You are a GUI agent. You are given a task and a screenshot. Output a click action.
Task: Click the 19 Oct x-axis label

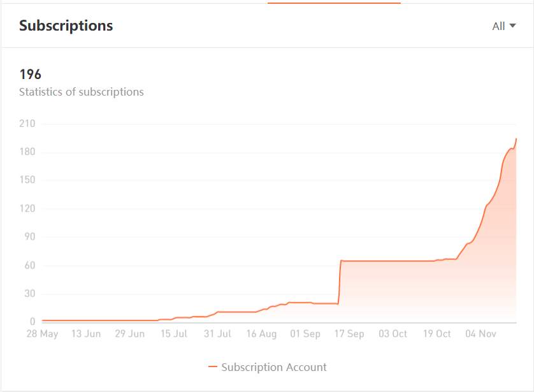point(437,333)
